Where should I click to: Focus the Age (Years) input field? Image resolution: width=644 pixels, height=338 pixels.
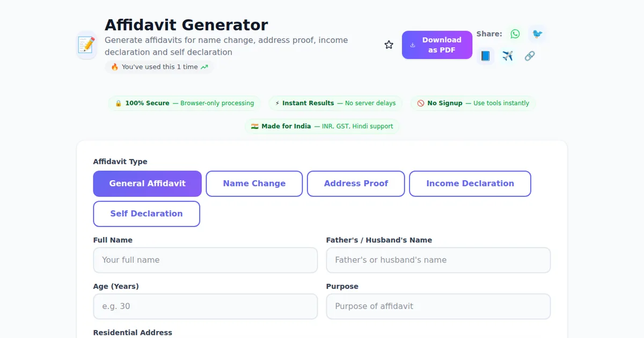point(206,306)
